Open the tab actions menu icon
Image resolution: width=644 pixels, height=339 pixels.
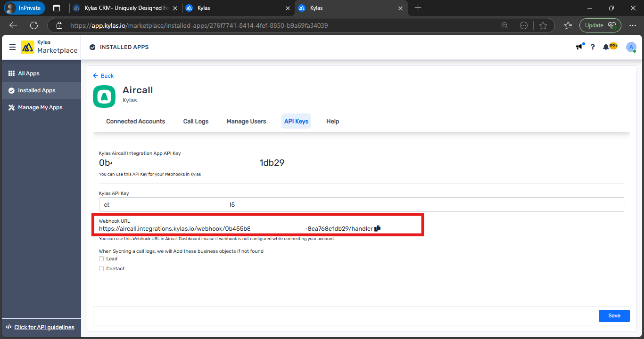[57, 8]
